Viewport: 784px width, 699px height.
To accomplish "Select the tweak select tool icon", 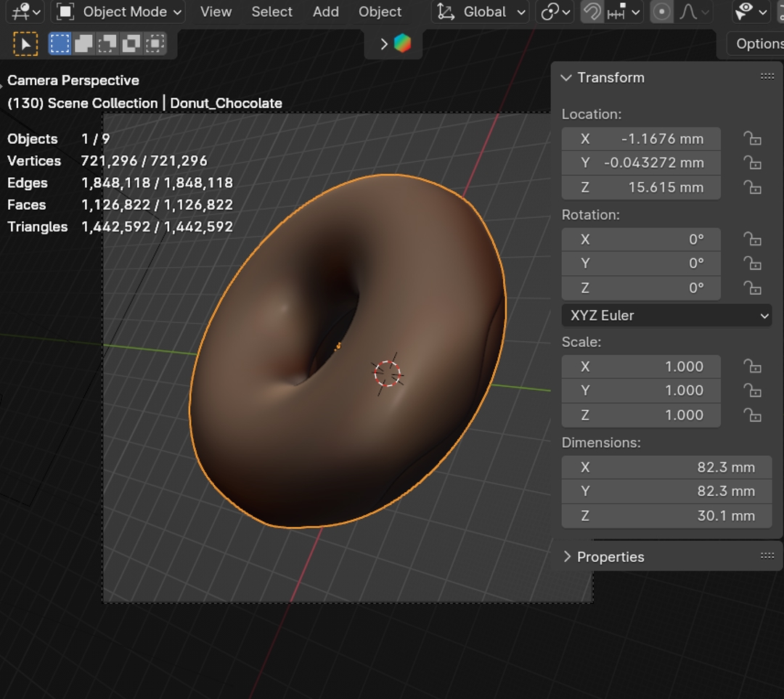I will [25, 44].
